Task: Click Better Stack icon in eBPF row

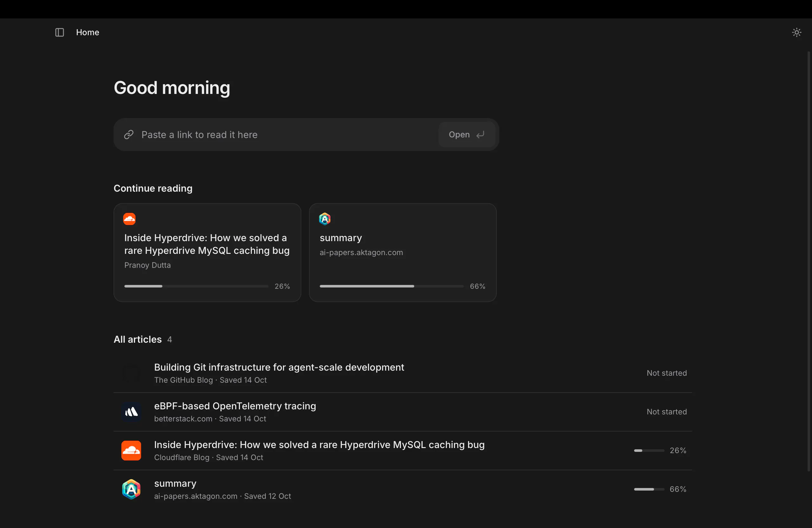Action: tap(131, 412)
